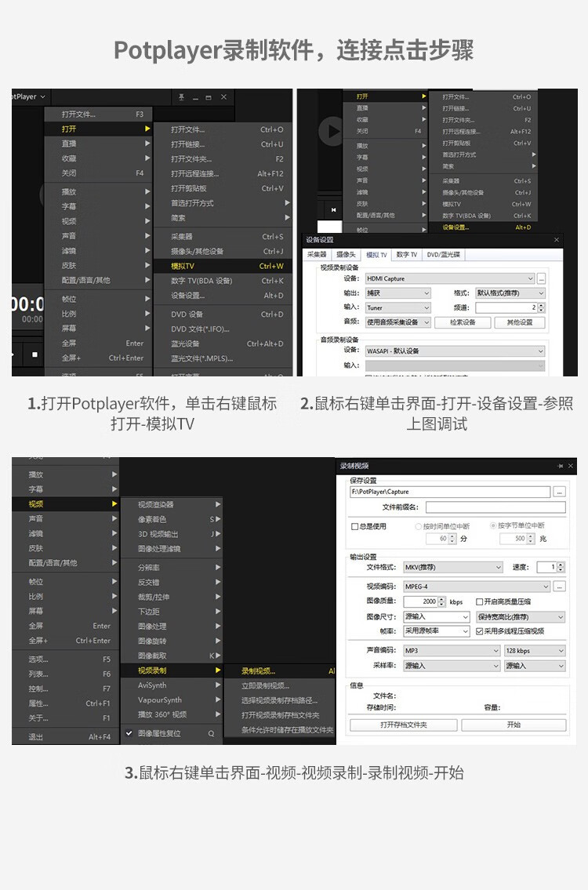
Task: Open the 输出 捕获 dropdown
Action: tap(397, 293)
